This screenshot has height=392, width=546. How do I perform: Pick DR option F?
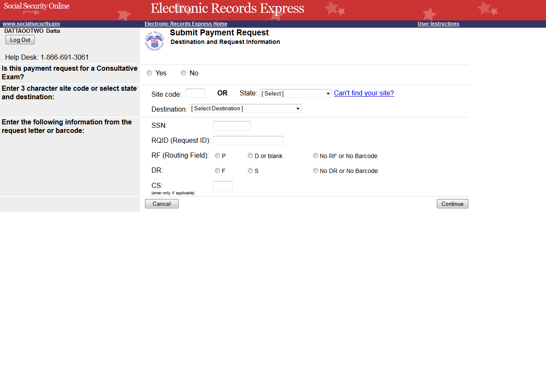click(x=218, y=170)
